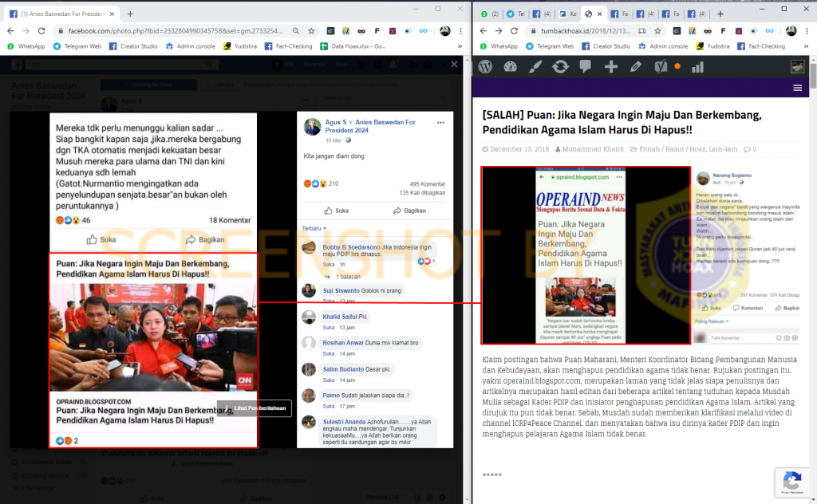Click the December 13, 2018 date link

click(519, 149)
